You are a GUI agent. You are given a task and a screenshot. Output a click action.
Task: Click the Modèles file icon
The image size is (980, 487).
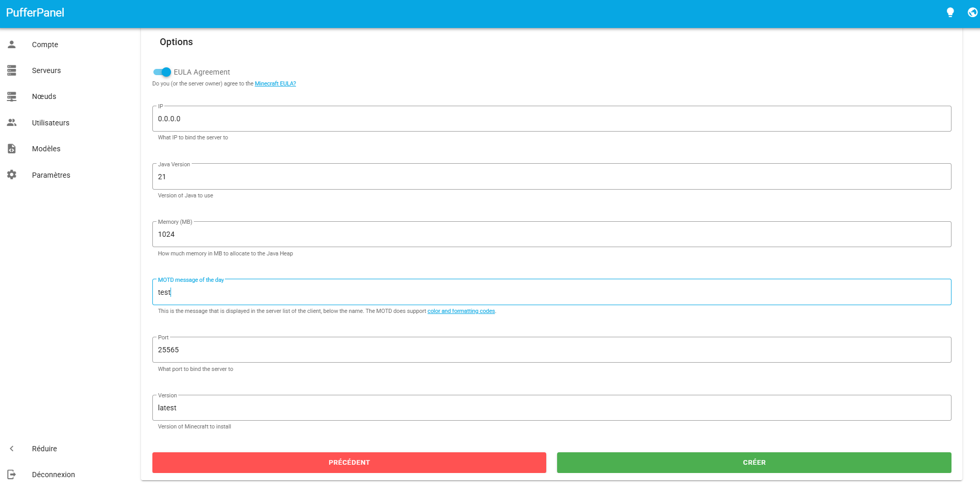pyautogui.click(x=12, y=149)
